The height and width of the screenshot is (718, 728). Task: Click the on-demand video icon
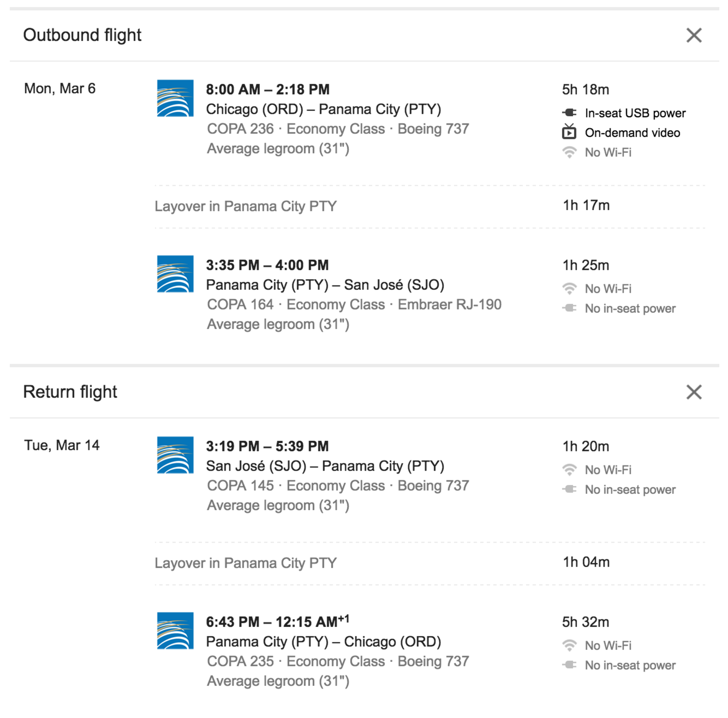569,132
